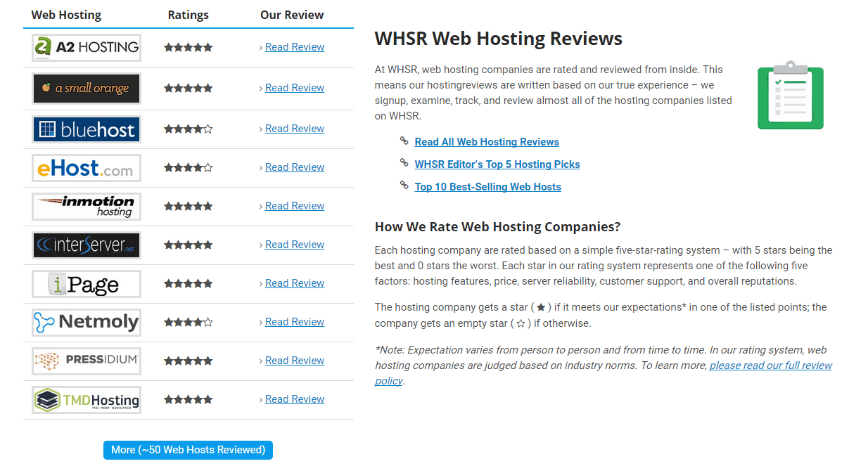Click the Our Review column header
The image size is (868, 466).
point(292,15)
